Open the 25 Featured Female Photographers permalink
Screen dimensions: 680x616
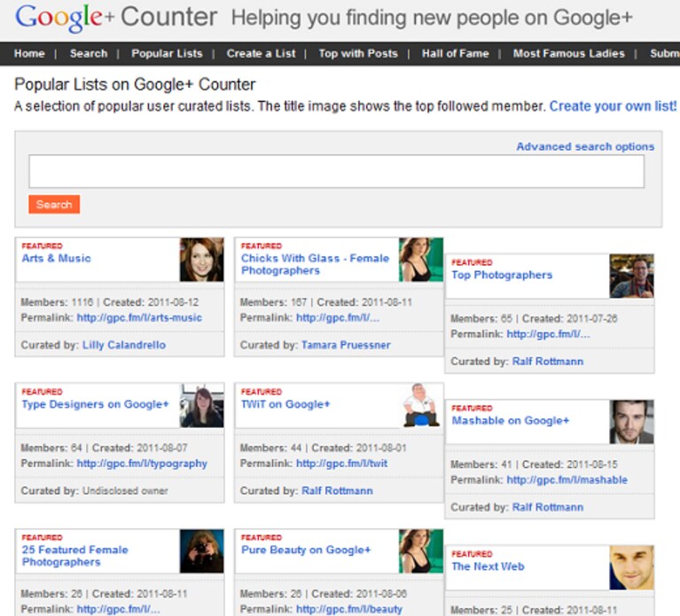[119, 609]
